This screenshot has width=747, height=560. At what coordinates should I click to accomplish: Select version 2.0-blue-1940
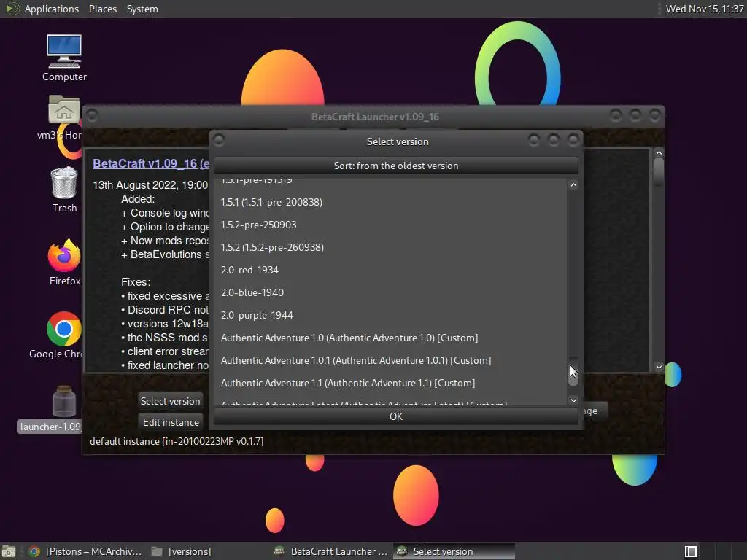point(391,292)
